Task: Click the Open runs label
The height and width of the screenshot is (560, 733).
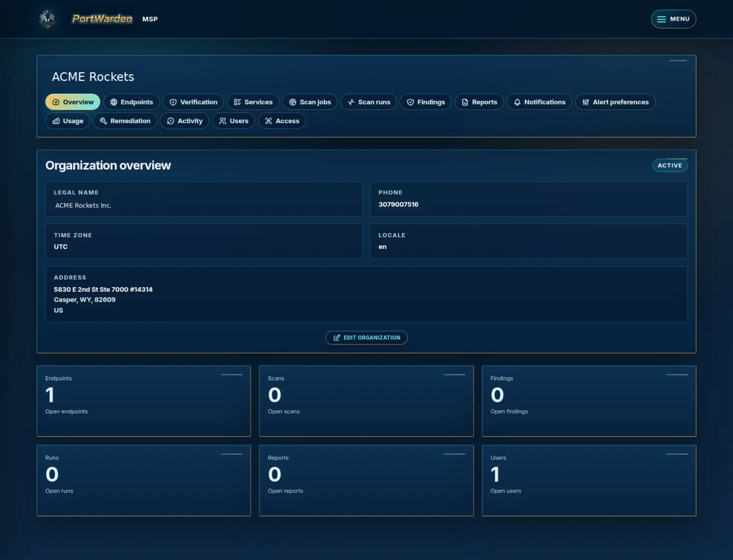Action: 59,491
